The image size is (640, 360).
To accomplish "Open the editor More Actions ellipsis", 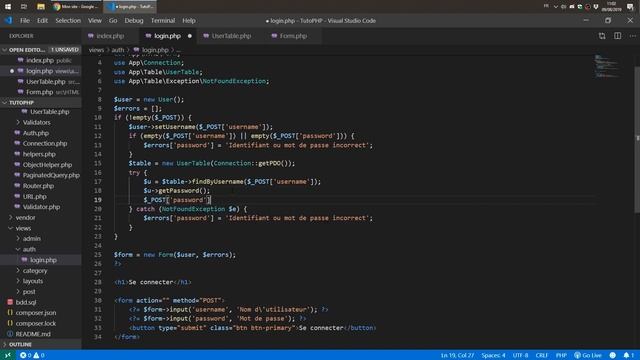I will click(x=633, y=36).
